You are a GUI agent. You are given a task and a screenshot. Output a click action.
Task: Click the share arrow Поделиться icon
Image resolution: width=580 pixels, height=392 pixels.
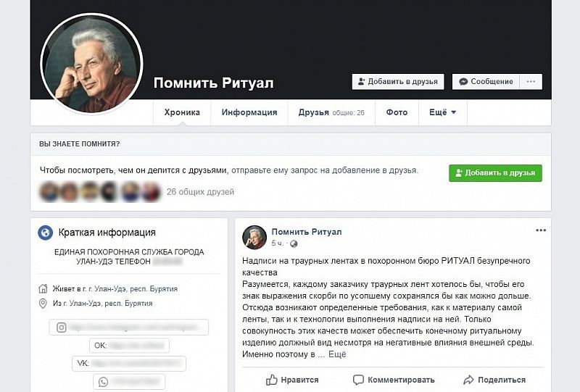tap(468, 380)
